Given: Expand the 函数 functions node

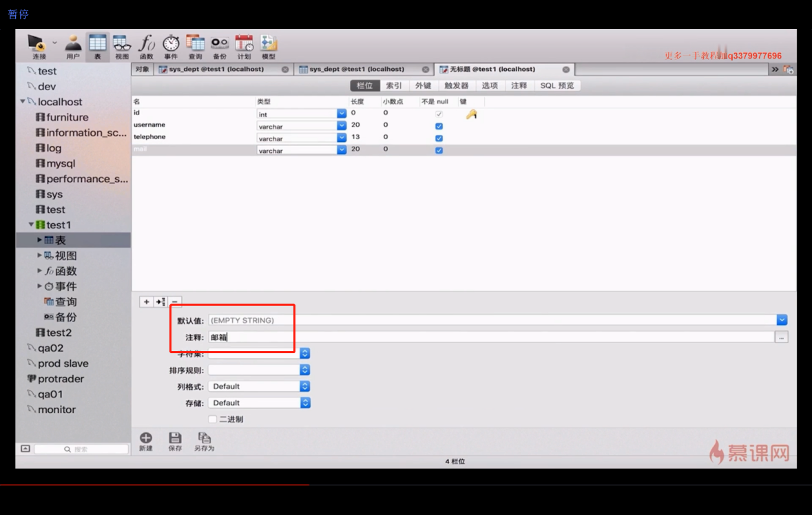Looking at the screenshot, I should 39,271.
